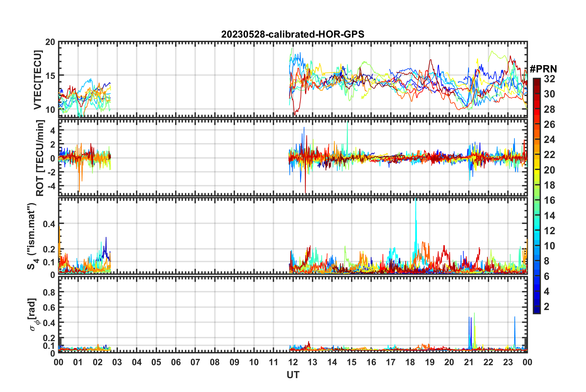Click σφ axis tick label 0.8
This screenshot has width=586, height=392.
coord(49,292)
